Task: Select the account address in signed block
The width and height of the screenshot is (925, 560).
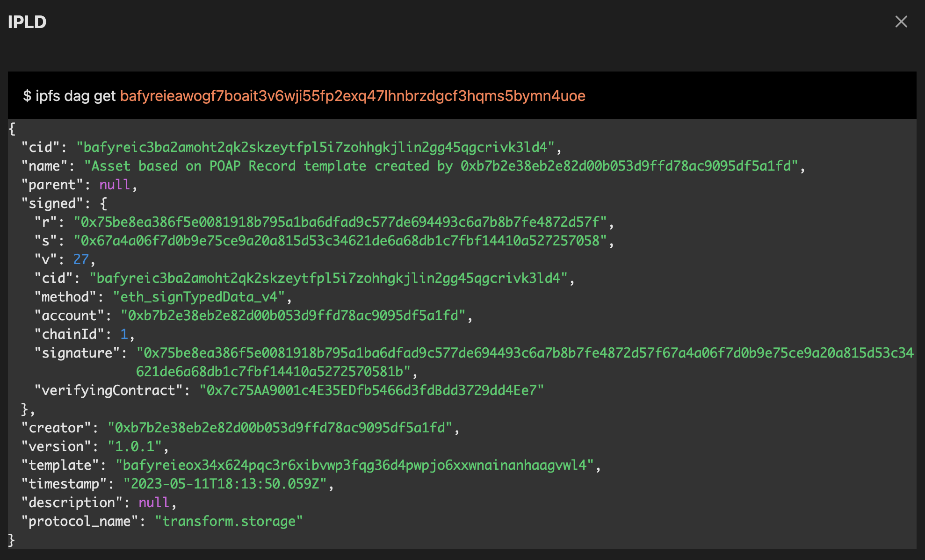Action: click(297, 316)
